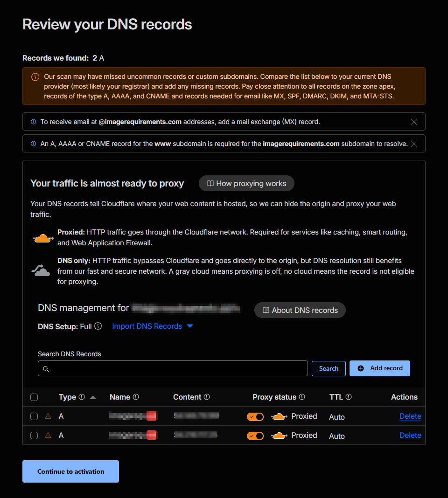The width and height of the screenshot is (448, 498).
Task: Click the Search button
Action: [329, 368]
